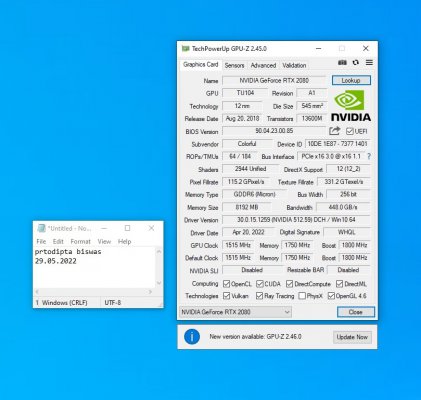Click the Driver Date Apr 20, 2022 value
Screen dimensions: 421x400
248,232
